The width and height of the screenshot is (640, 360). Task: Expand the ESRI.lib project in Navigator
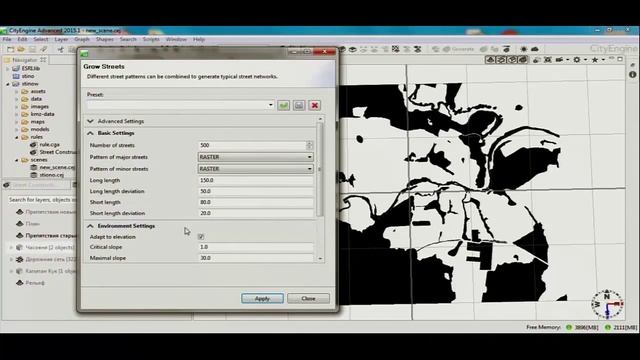coord(7,69)
